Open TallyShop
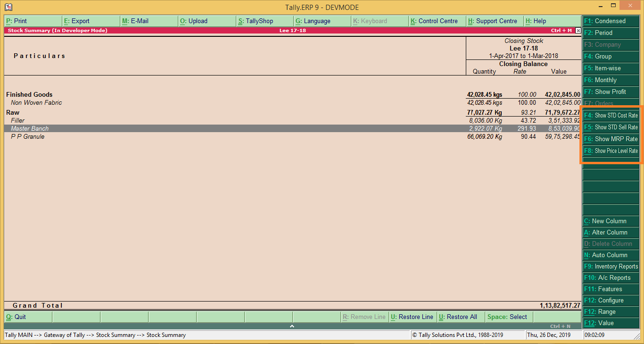Viewport: 644px width, 344px height. coord(264,21)
